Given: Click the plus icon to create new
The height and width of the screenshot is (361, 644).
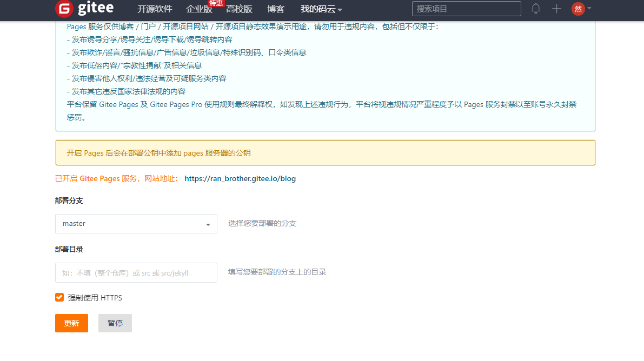Looking at the screenshot, I should (556, 9).
